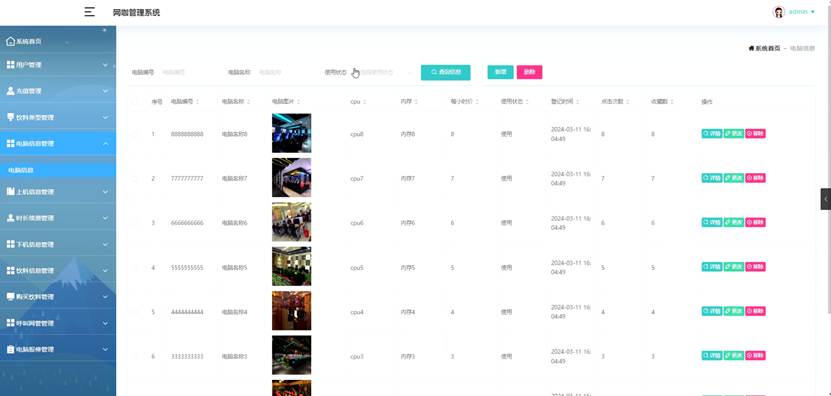Click the 下机信息管理 grid icon
Viewport: 831px width, 396px height.
[10, 244]
